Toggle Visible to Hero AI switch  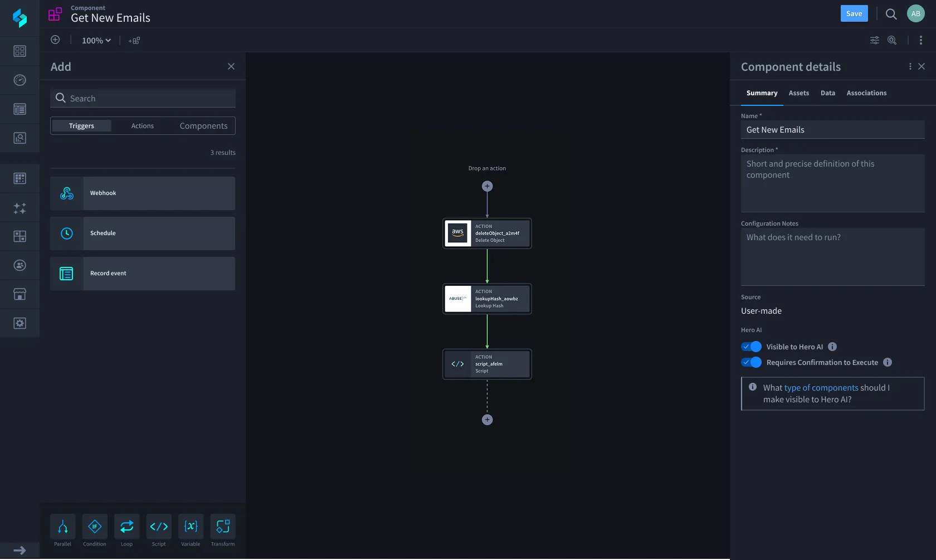point(752,347)
